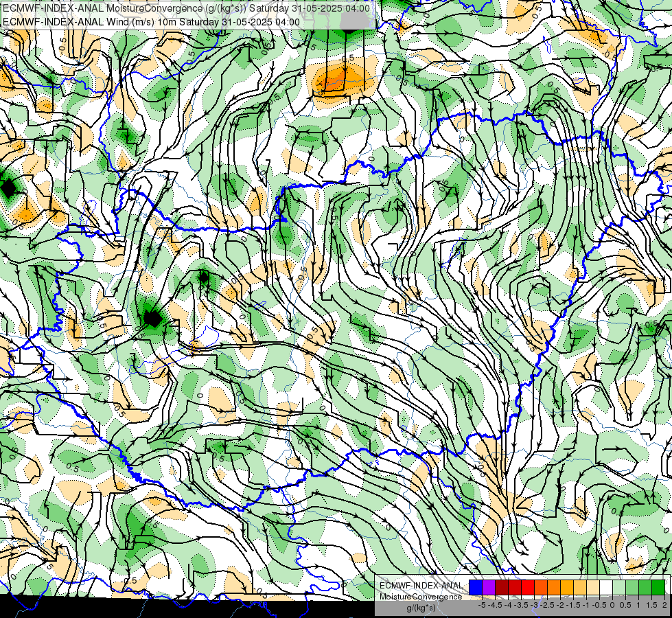Select pale peach swatch between -1 and -0.5
Viewport: 672px width, 618px height.
(x=593, y=587)
